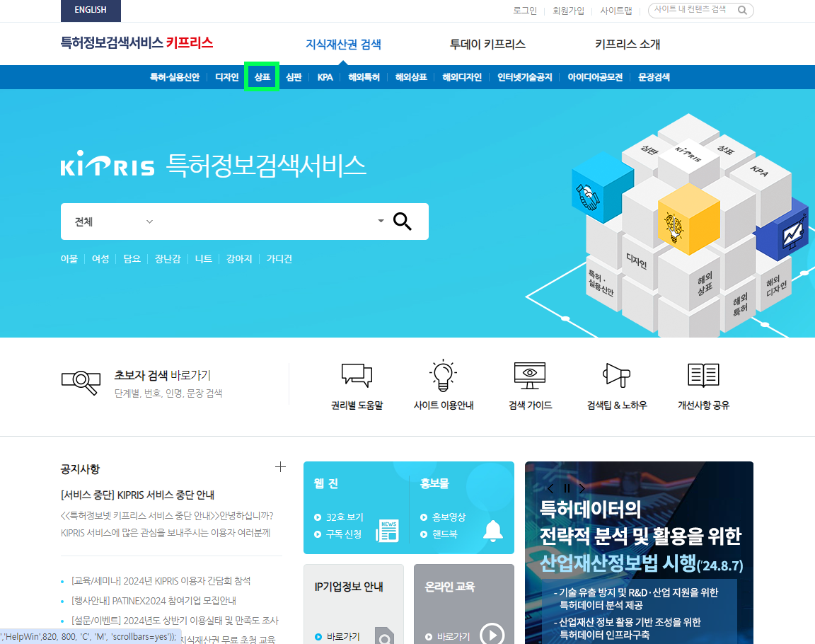This screenshot has height=644, width=815.
Task: Click the main search magnifier icon
Action: point(403,222)
